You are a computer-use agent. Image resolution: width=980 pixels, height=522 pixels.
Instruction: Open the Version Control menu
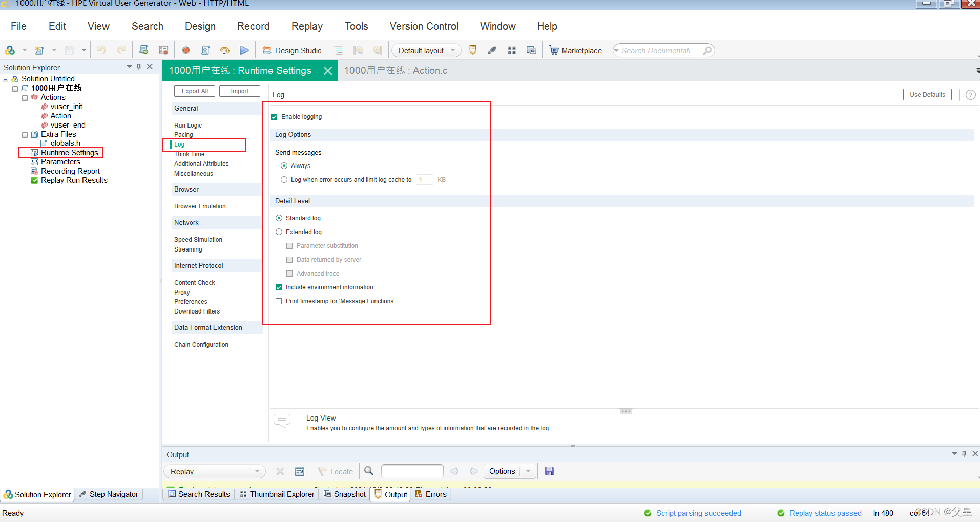click(424, 26)
